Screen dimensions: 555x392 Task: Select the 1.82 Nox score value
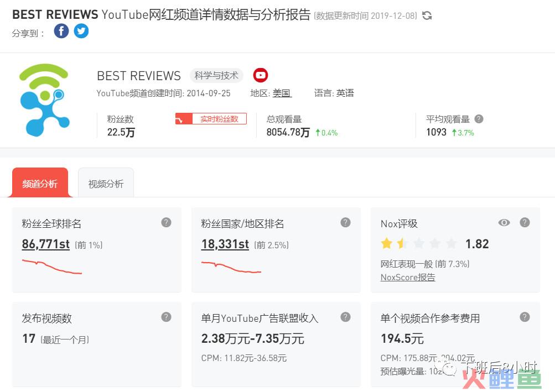pos(477,244)
